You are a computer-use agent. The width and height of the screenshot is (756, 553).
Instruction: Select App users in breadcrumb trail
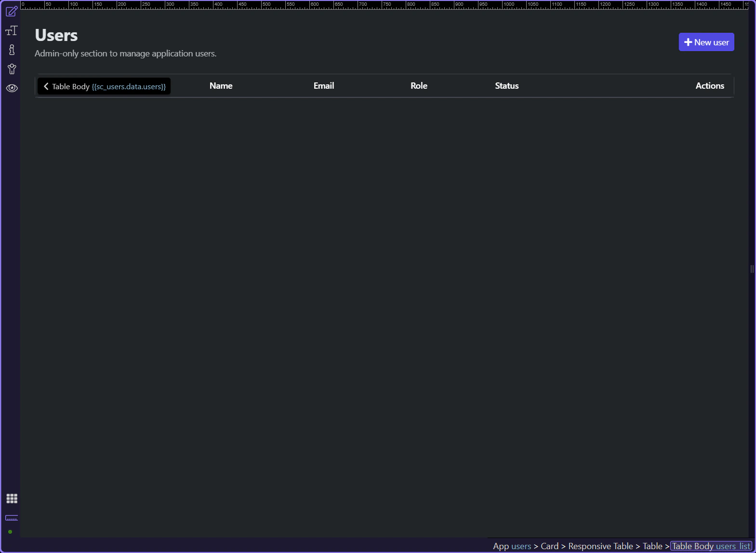point(512,546)
